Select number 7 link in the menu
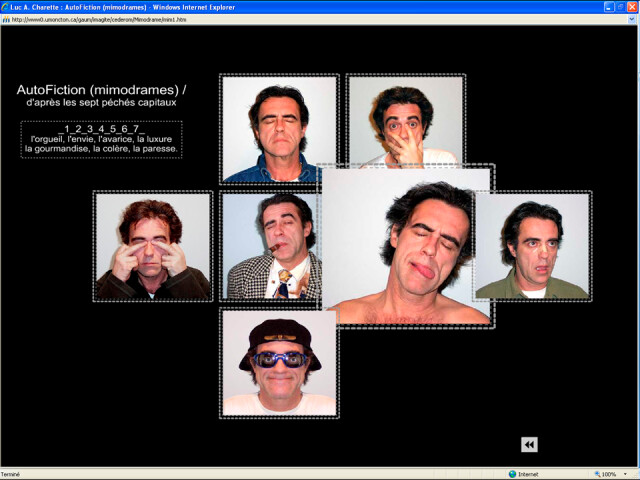The image size is (640, 480). [137, 130]
